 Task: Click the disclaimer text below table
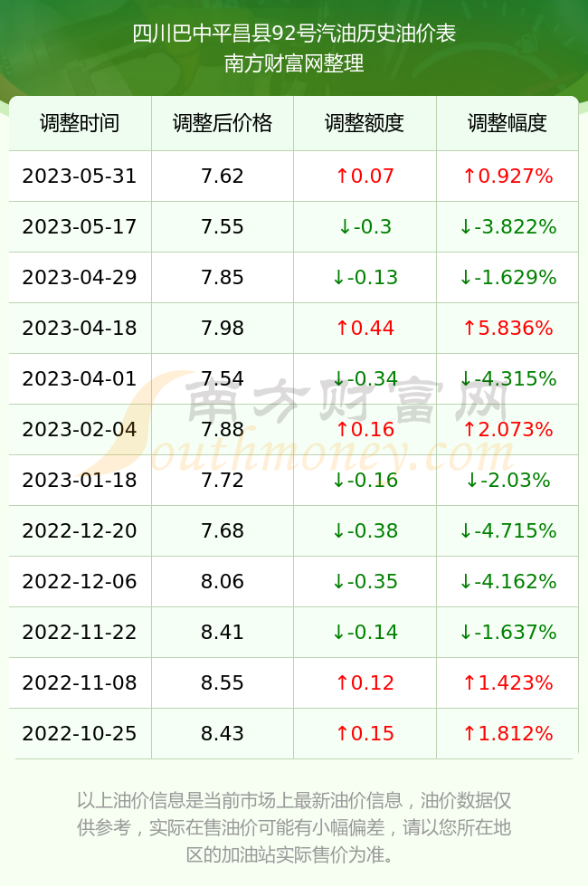pyautogui.click(x=294, y=827)
